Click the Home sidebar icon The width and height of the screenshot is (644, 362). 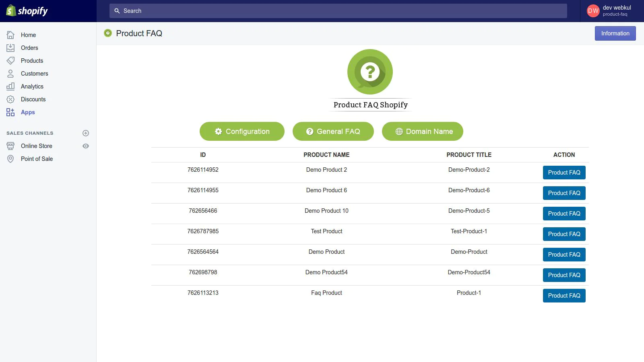pos(10,35)
